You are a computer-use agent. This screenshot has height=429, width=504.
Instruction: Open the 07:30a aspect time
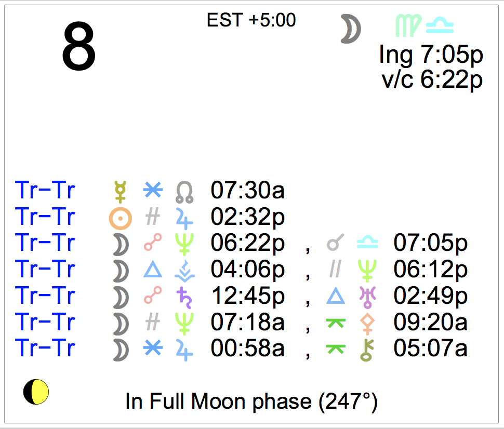pyautogui.click(x=247, y=191)
